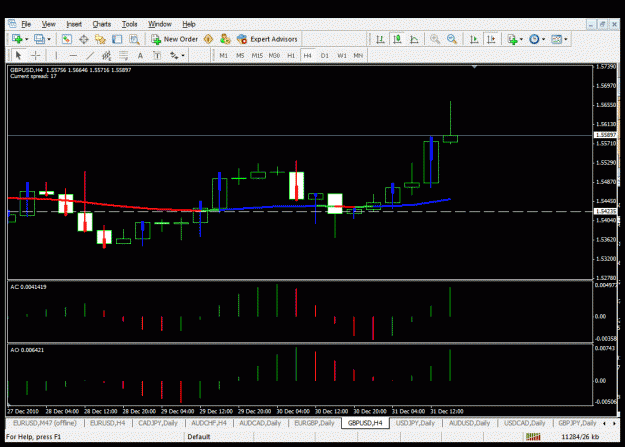Switch to MN timeframe
This screenshot has width=625, height=447.
(x=358, y=55)
